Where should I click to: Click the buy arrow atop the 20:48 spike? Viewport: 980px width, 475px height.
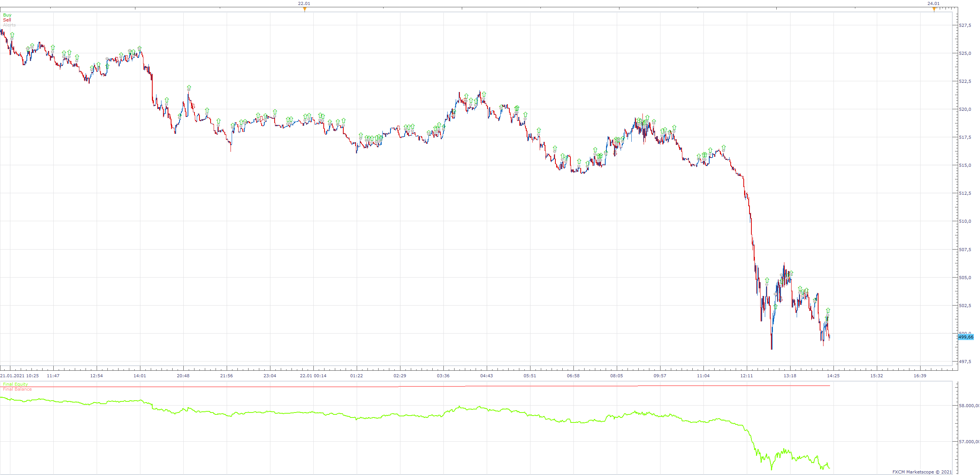tap(189, 88)
